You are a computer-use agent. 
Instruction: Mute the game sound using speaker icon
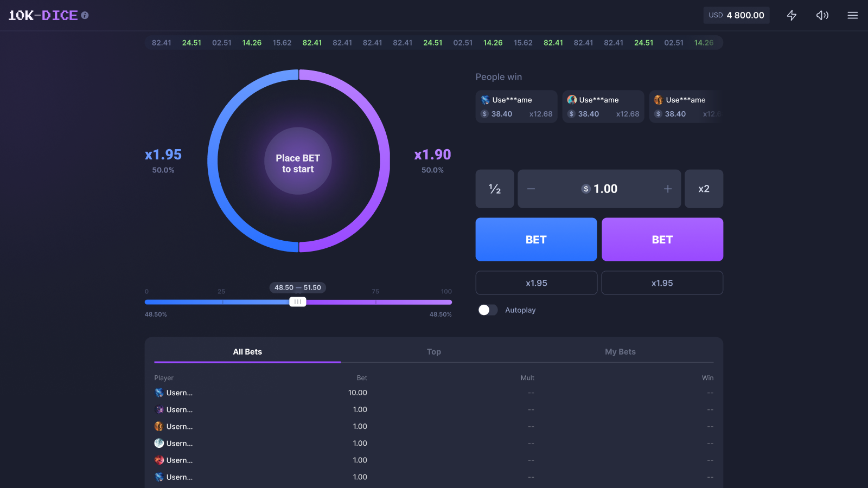(822, 15)
